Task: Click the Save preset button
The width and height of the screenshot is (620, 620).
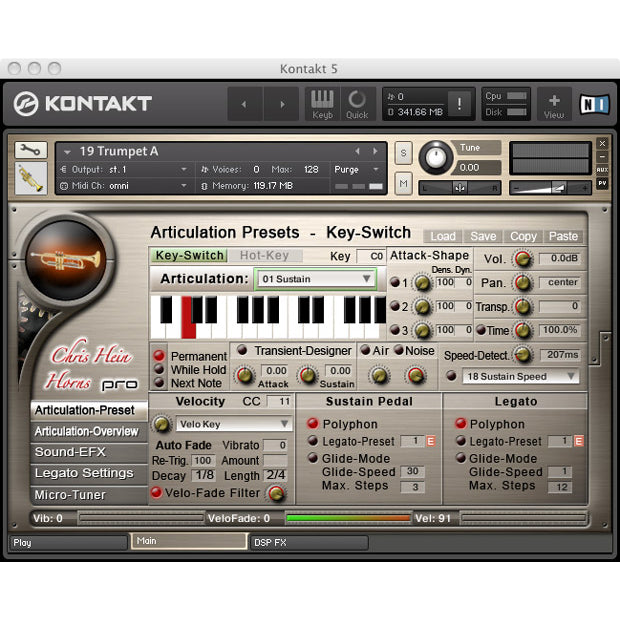Action: coord(483,236)
